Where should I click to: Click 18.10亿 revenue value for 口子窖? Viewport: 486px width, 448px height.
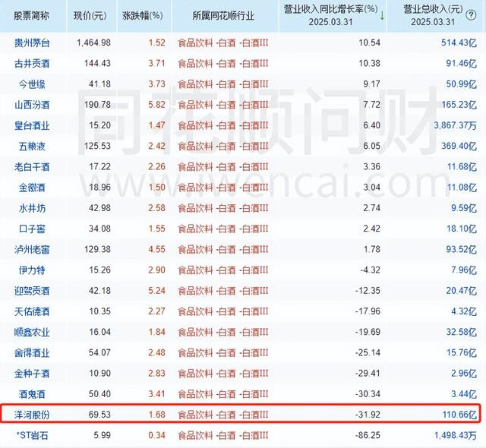pos(462,229)
